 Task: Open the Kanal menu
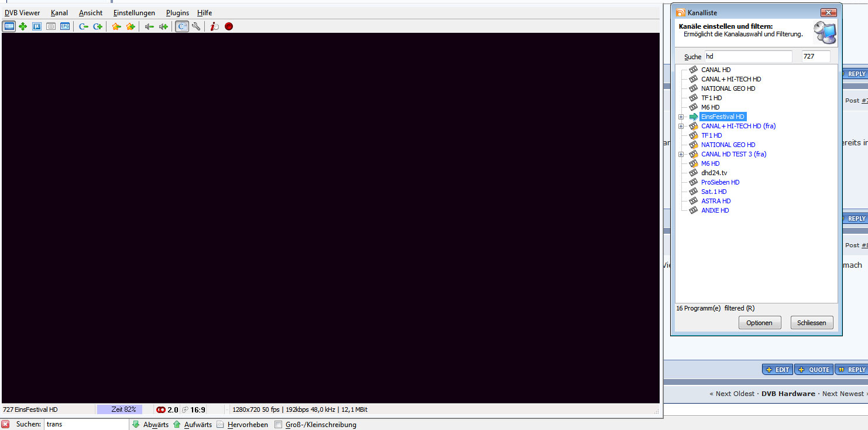[x=59, y=13]
